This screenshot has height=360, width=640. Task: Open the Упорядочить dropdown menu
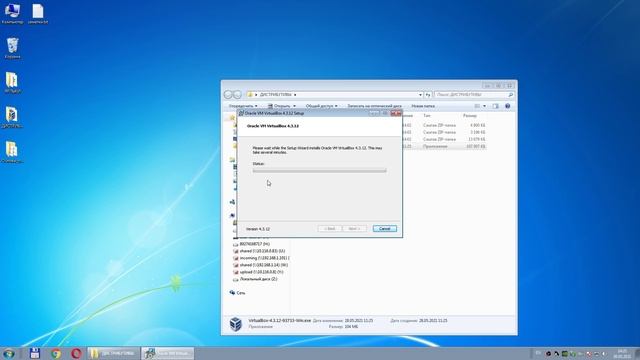pos(243,106)
